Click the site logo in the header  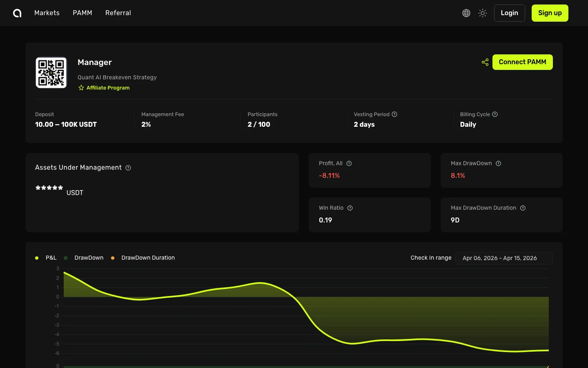[x=17, y=13]
